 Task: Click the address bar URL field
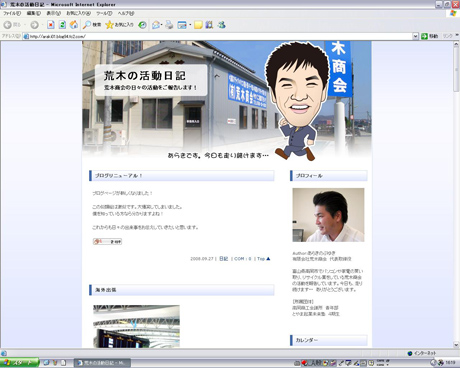coord(217,36)
